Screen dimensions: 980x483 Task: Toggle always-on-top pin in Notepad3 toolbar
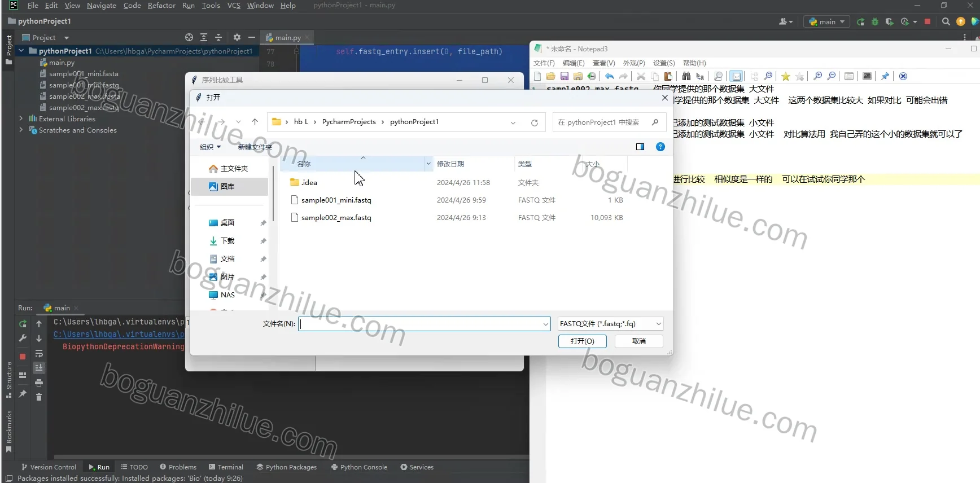click(x=885, y=76)
